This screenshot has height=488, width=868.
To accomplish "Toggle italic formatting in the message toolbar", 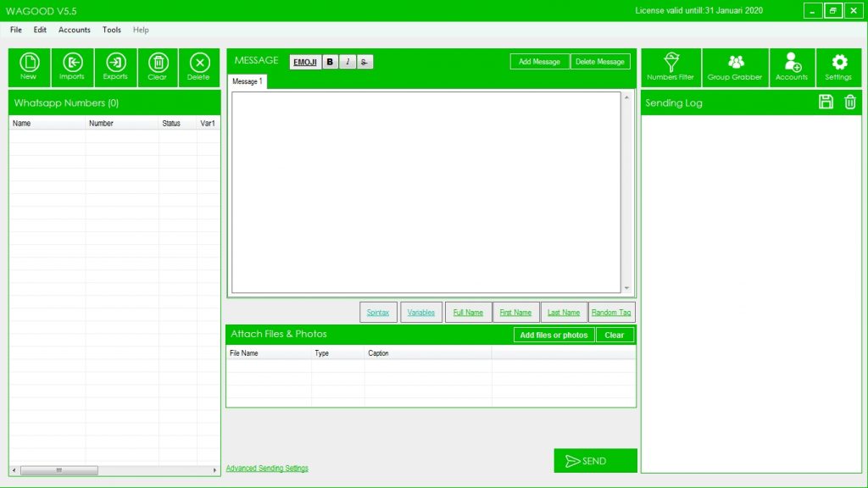I will pyautogui.click(x=348, y=62).
